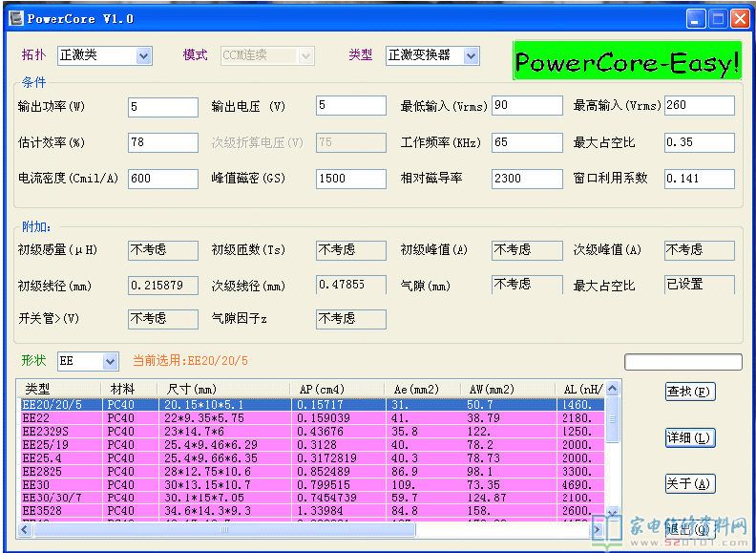Image resolution: width=756 pixels, height=553 pixels.
Task: Click the 工作频率(KHz) field with 65
Action: pos(527,143)
